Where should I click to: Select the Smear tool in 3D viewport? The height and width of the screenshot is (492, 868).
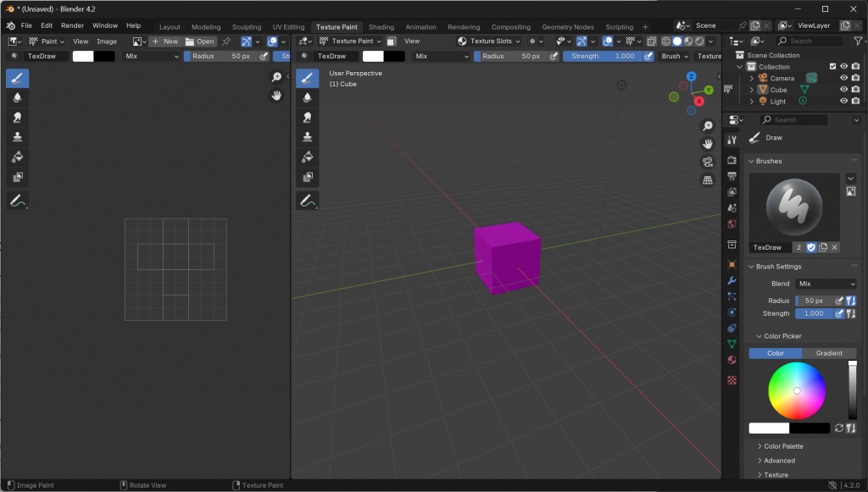pyautogui.click(x=307, y=117)
